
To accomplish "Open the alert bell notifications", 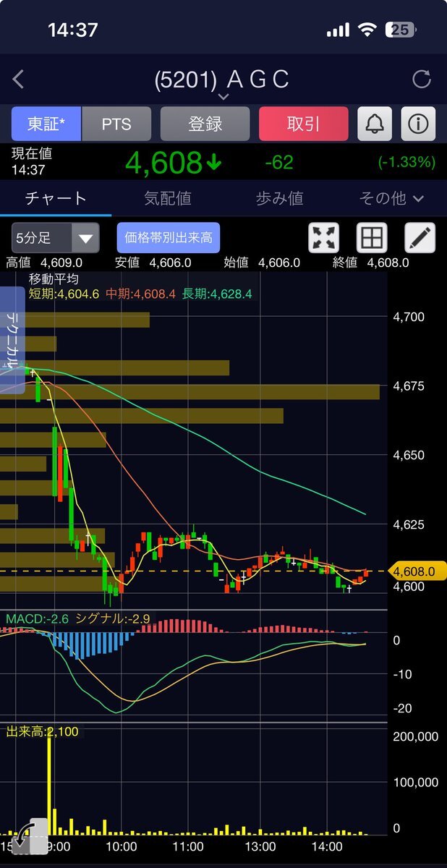I will 375,124.
